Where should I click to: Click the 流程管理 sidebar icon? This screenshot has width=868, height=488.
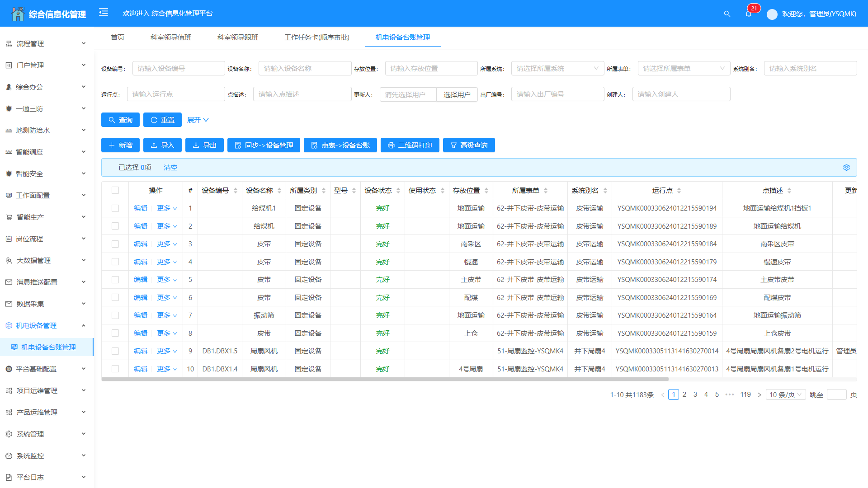point(9,43)
